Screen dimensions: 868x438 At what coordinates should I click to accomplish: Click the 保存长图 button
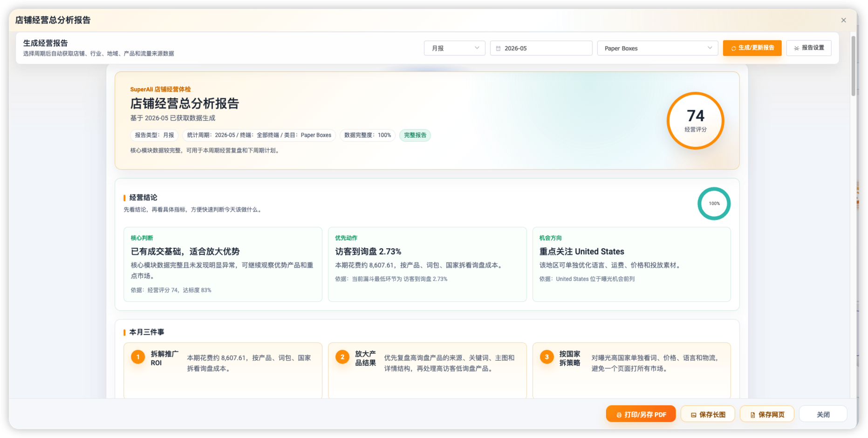tap(708, 414)
